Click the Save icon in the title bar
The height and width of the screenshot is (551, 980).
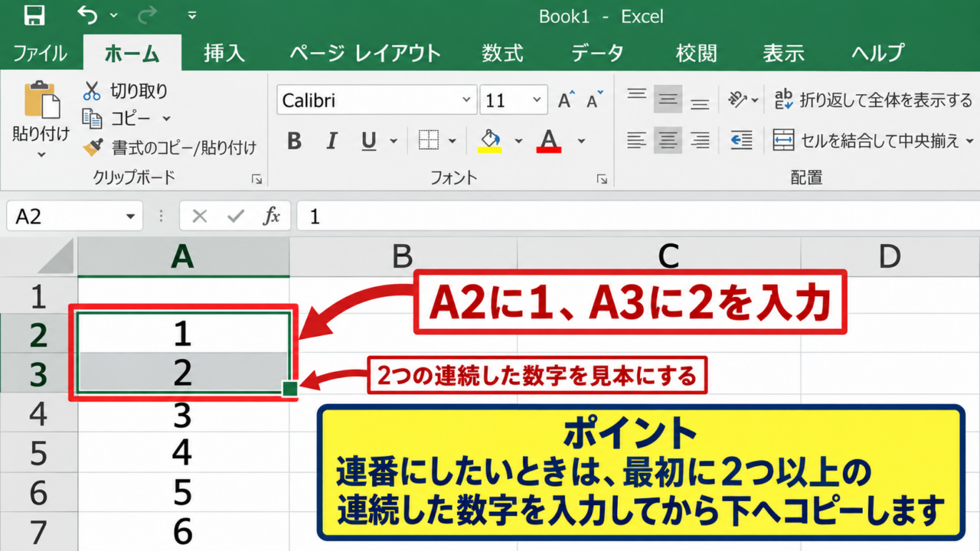click(x=34, y=15)
